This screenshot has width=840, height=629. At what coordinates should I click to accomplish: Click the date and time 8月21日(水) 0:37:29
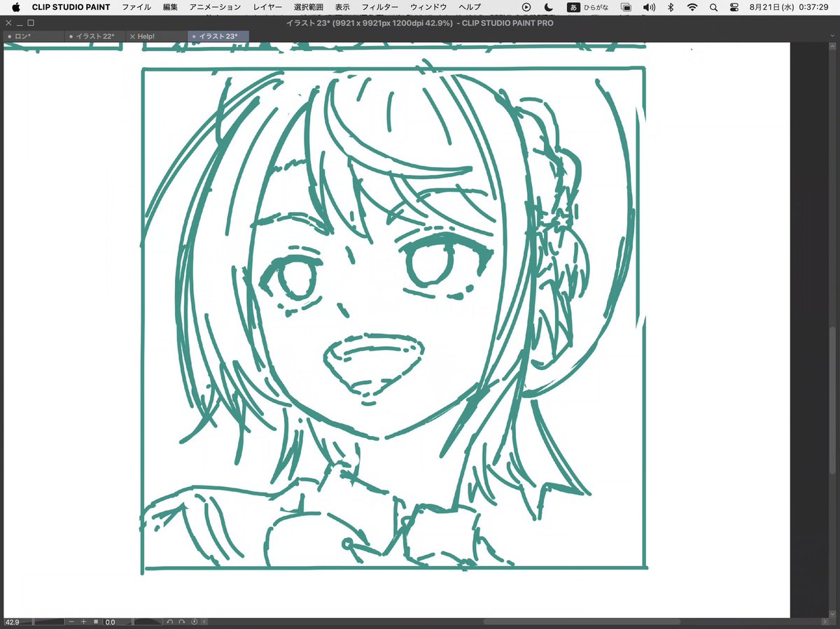pyautogui.click(x=788, y=7)
